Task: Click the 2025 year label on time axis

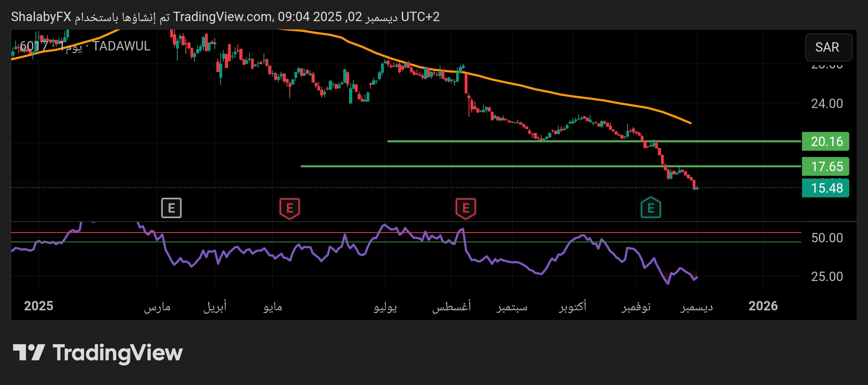Action: coord(39,306)
